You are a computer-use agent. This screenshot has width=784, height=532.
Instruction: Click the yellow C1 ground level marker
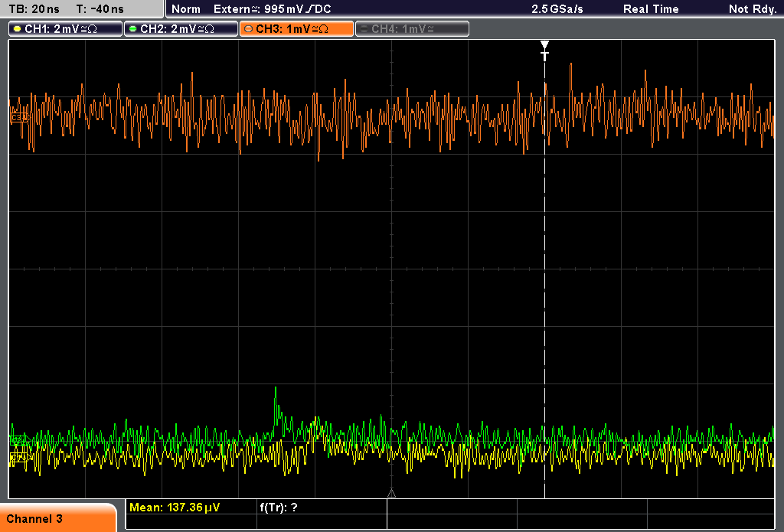pos(19,458)
